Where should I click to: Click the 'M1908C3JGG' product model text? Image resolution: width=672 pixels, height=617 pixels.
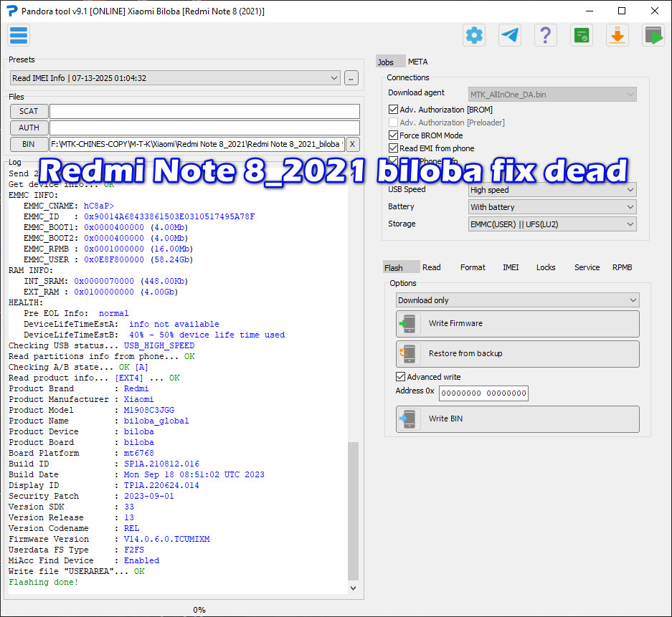(149, 410)
